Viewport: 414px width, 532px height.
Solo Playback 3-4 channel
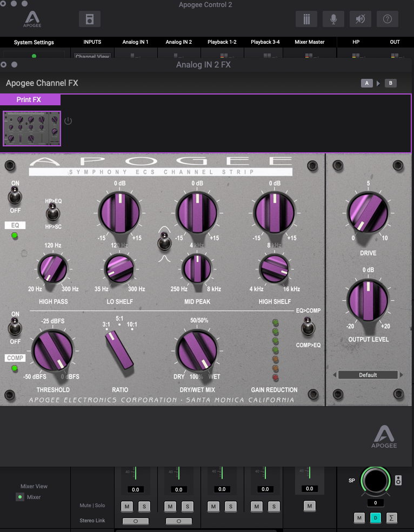pos(273,507)
